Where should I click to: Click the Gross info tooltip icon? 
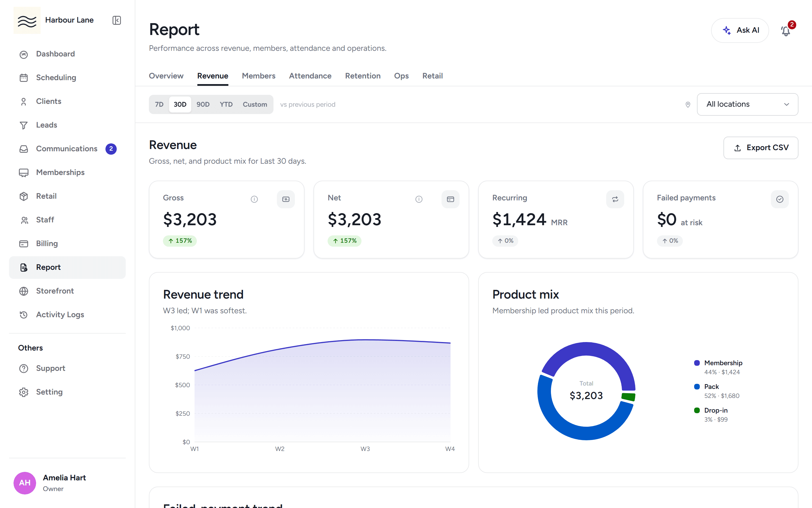click(254, 199)
